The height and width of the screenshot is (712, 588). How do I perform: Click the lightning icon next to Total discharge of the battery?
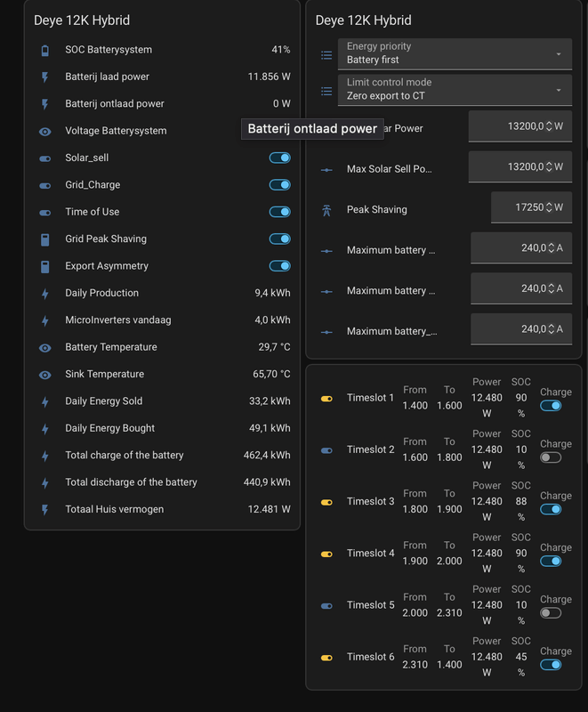[x=44, y=483]
